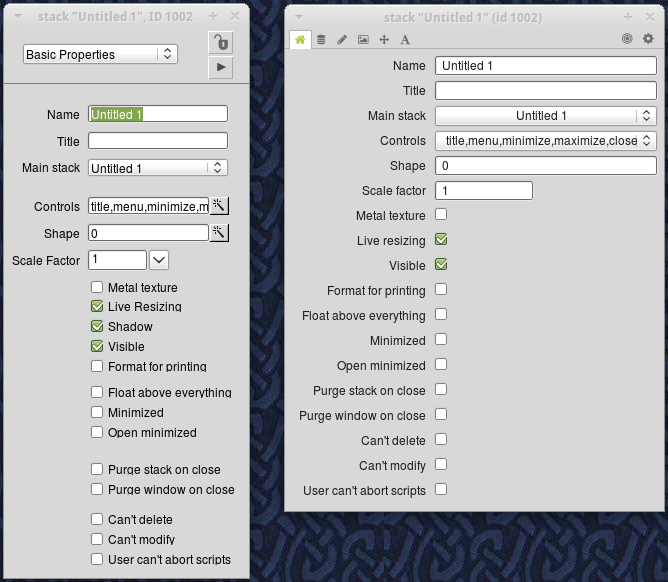Open the pencil tab in right inspector
668x582 pixels.
click(x=342, y=40)
